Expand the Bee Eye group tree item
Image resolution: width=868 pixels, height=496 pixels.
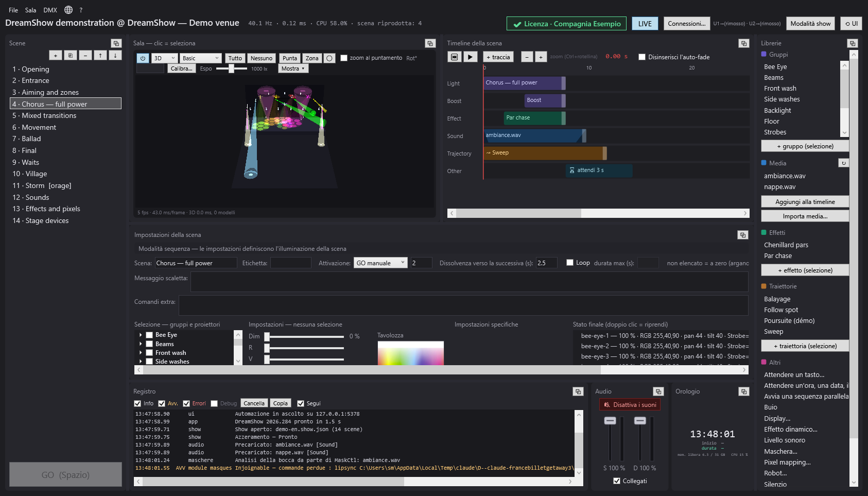click(x=141, y=335)
